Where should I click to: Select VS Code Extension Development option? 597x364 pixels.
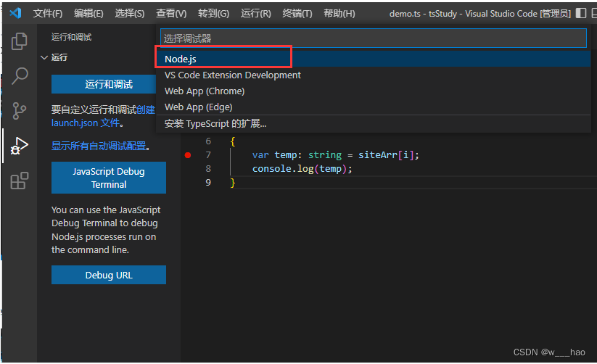[373, 75]
